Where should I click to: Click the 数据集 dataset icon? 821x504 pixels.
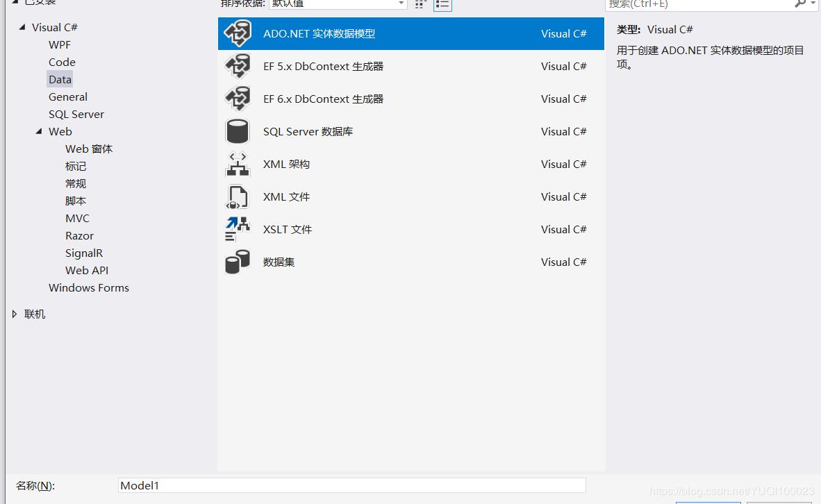pyautogui.click(x=237, y=262)
